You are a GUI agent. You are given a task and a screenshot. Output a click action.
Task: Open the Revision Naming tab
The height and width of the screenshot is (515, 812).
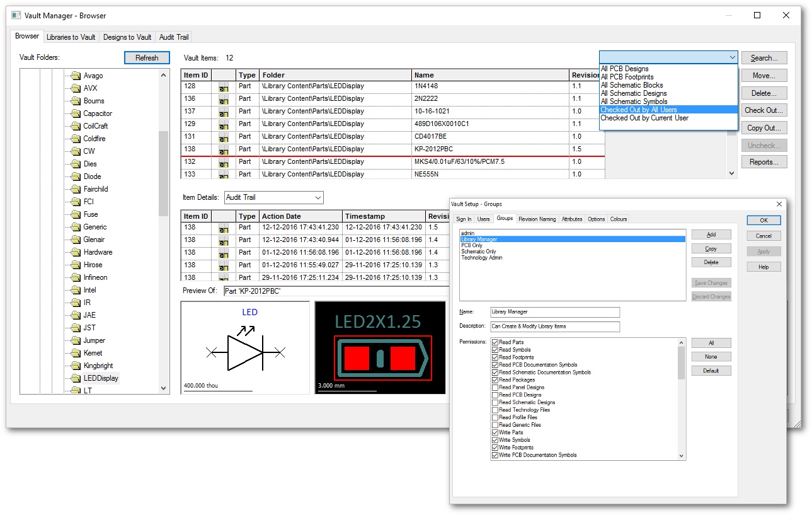[x=537, y=219]
